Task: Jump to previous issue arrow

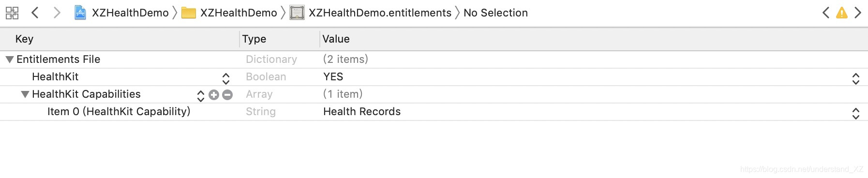Action: (x=826, y=13)
